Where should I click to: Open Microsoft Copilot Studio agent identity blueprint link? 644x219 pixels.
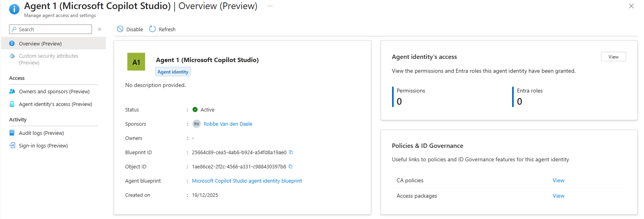[247, 181]
